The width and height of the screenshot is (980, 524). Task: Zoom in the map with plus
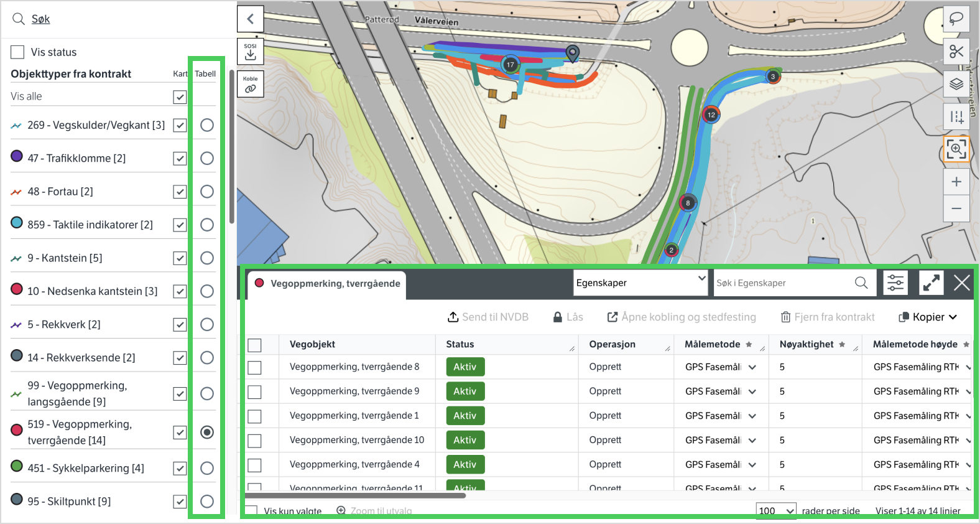(956, 182)
